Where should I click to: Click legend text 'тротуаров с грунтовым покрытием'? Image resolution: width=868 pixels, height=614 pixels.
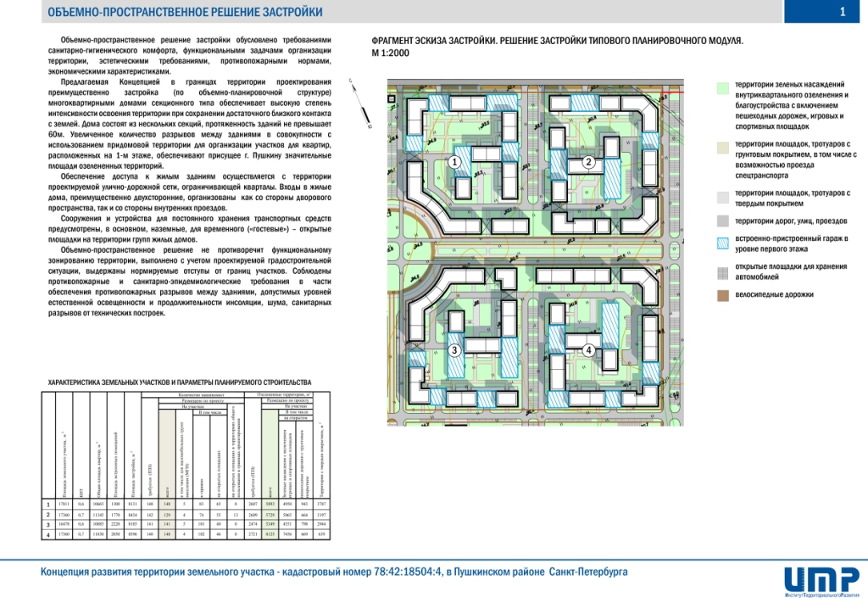pyautogui.click(x=796, y=149)
